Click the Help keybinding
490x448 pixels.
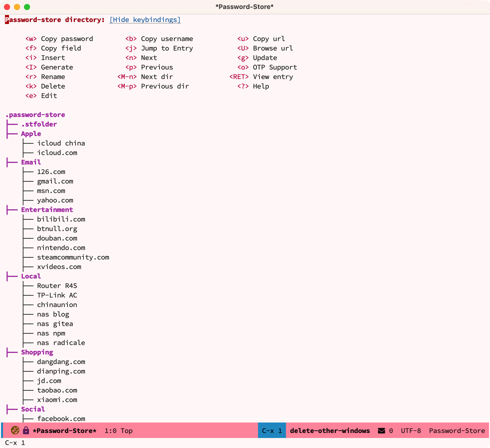pos(253,86)
